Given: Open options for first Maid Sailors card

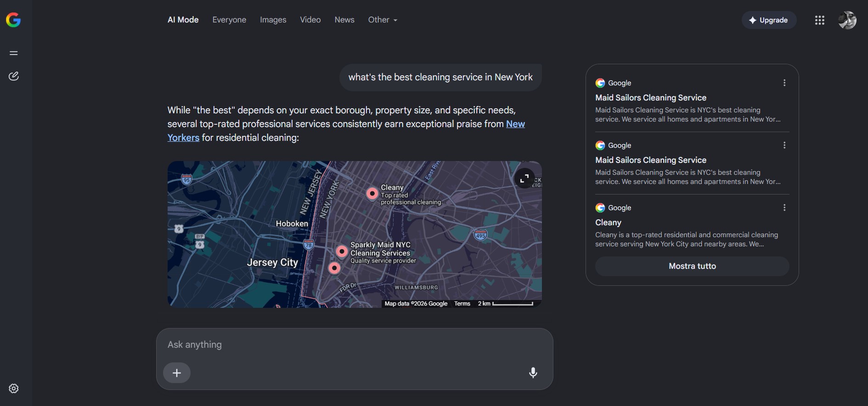Looking at the screenshot, I should [x=784, y=83].
